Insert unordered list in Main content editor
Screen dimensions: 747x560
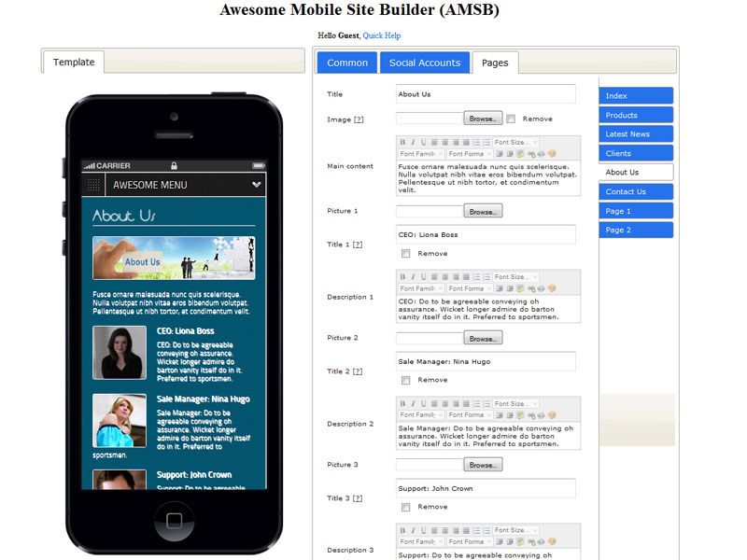pos(486,142)
